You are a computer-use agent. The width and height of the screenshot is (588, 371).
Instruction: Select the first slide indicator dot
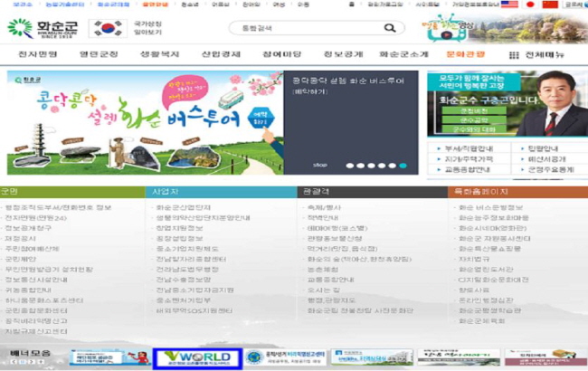[x=348, y=166]
